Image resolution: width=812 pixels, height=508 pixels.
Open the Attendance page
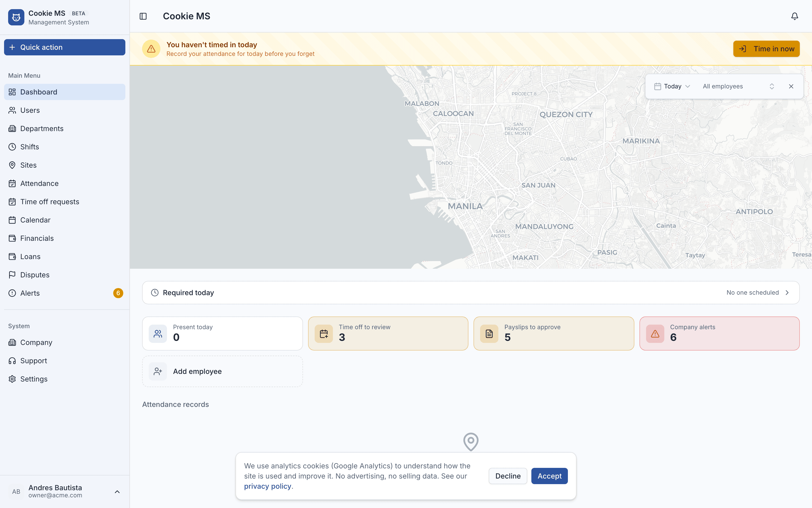(65, 183)
